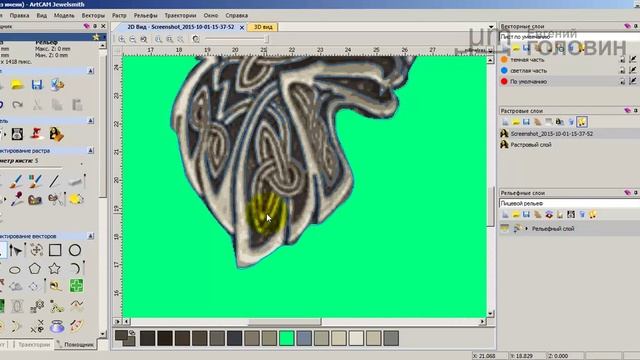Screen dimensions: 640x360
Task: Toggle visibility of 'Растровый слой' layer
Action: click(x=504, y=144)
